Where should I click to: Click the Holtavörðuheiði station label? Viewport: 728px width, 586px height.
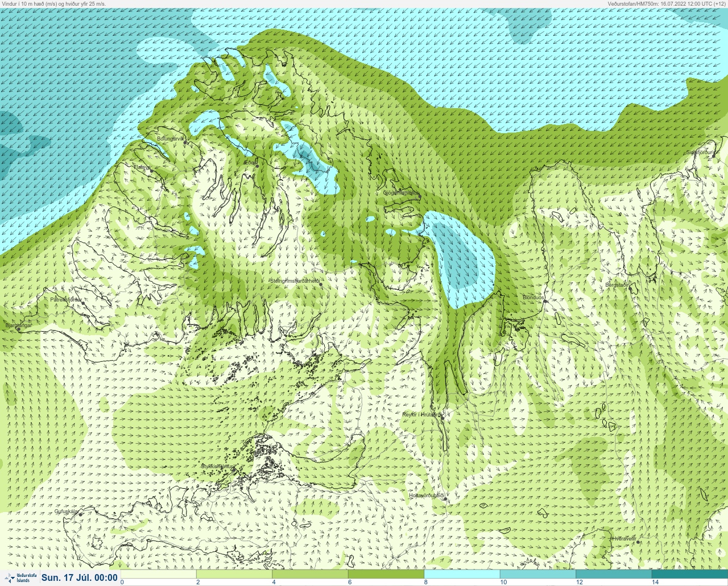[427, 496]
